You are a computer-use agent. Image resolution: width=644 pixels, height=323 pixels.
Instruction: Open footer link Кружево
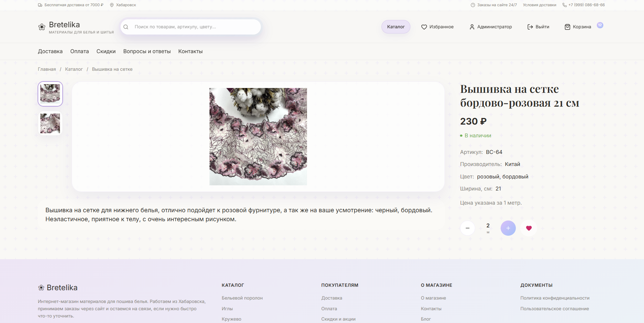click(x=232, y=319)
